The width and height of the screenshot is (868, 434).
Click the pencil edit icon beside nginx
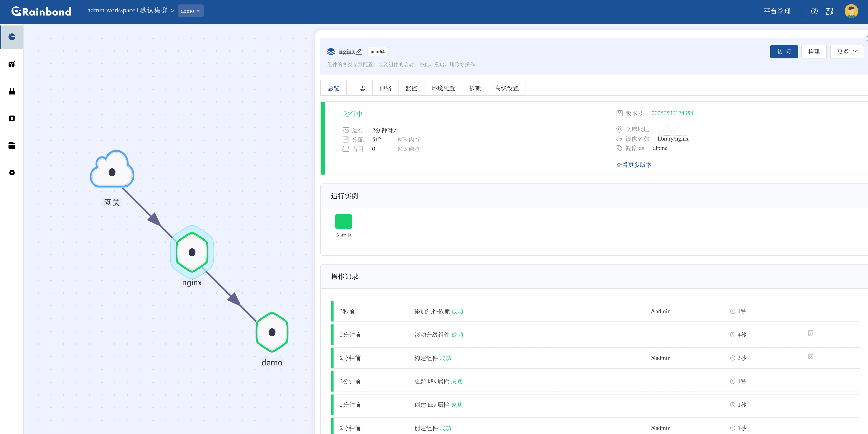[359, 52]
